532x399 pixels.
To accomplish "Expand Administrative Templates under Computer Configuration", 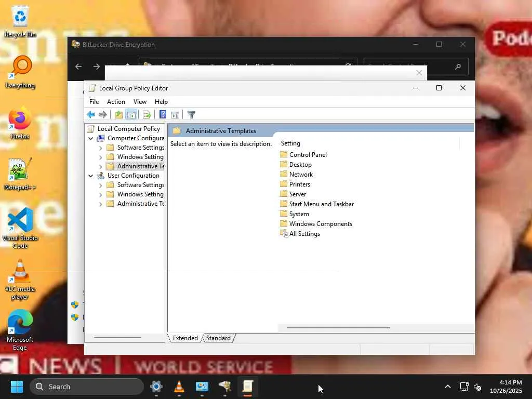I will 100,167.
